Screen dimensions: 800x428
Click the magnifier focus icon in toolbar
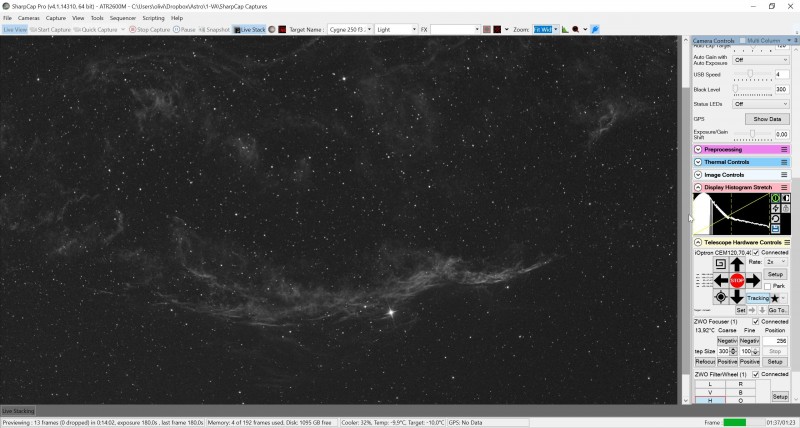coord(576,30)
